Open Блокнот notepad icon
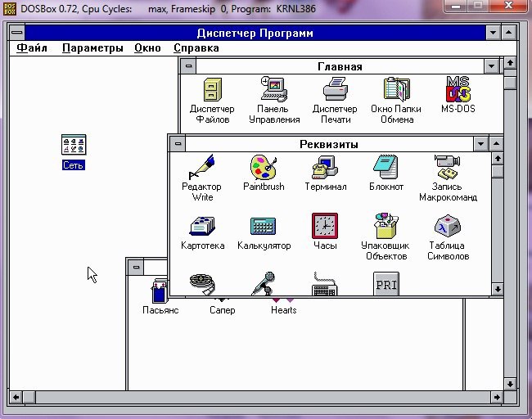The image size is (532, 419). click(386, 167)
